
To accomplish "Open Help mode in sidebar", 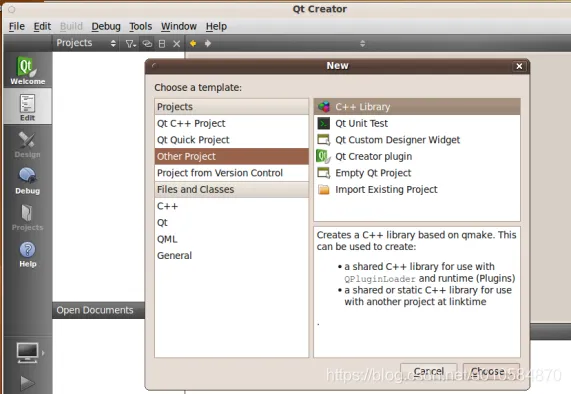I will 27,254.
